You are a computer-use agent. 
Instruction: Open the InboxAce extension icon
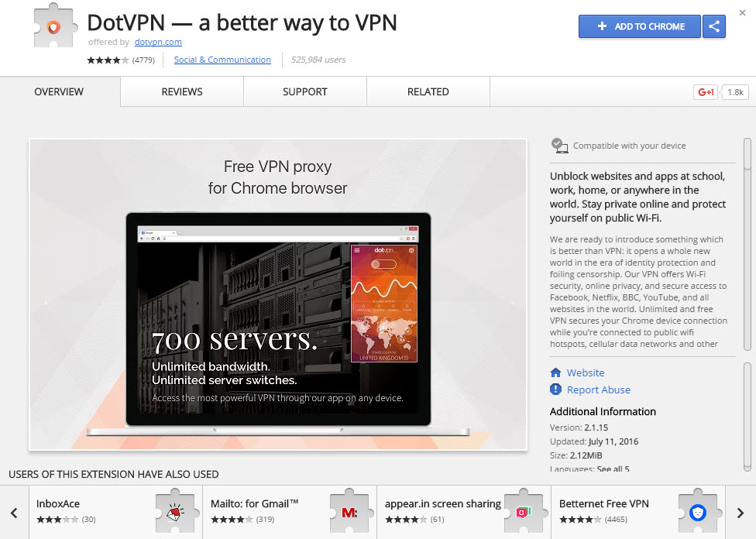click(176, 512)
